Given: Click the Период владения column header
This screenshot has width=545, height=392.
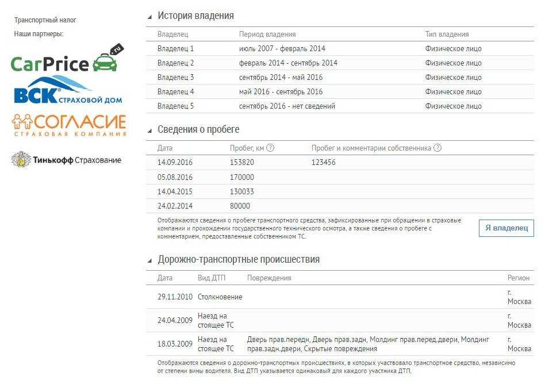Looking at the screenshot, I should [x=267, y=34].
